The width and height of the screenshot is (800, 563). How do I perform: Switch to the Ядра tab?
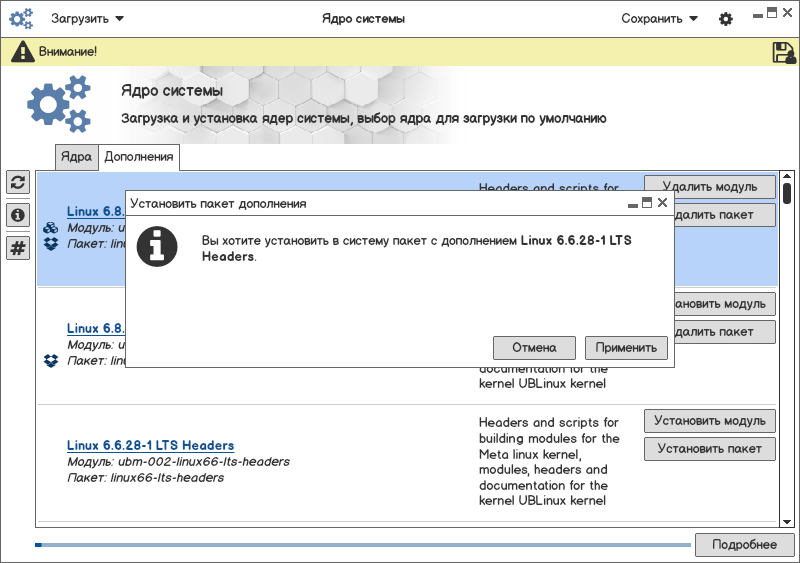[76, 157]
